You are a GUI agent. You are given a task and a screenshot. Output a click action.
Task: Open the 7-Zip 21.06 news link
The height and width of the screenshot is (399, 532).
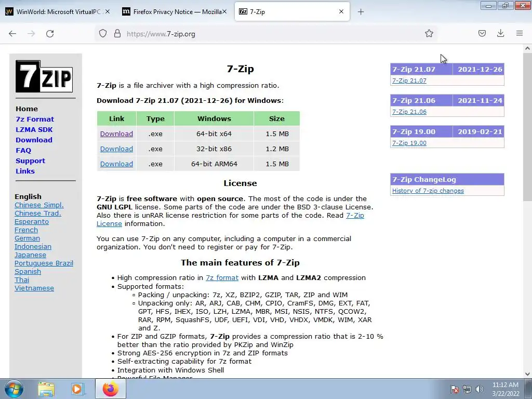(409, 112)
